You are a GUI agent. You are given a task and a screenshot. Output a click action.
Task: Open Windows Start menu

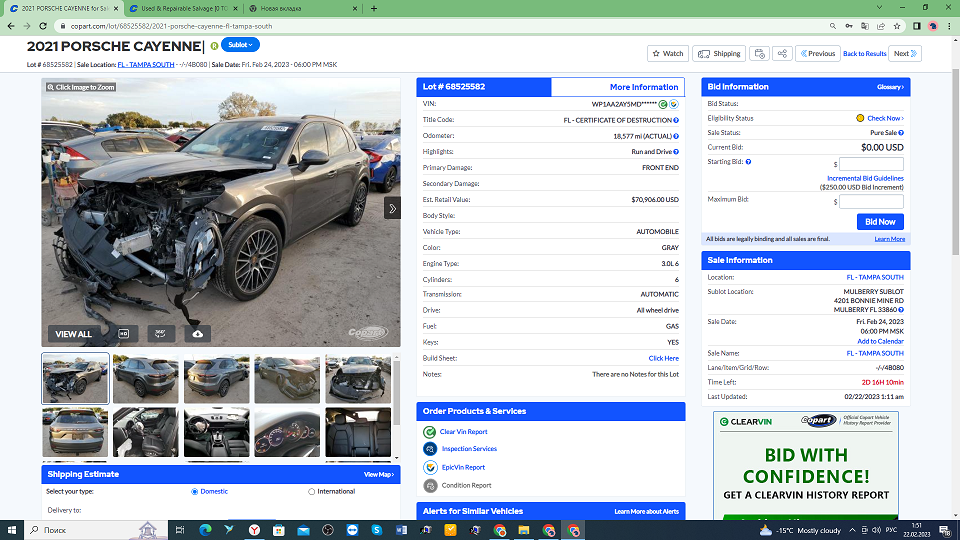click(x=12, y=530)
